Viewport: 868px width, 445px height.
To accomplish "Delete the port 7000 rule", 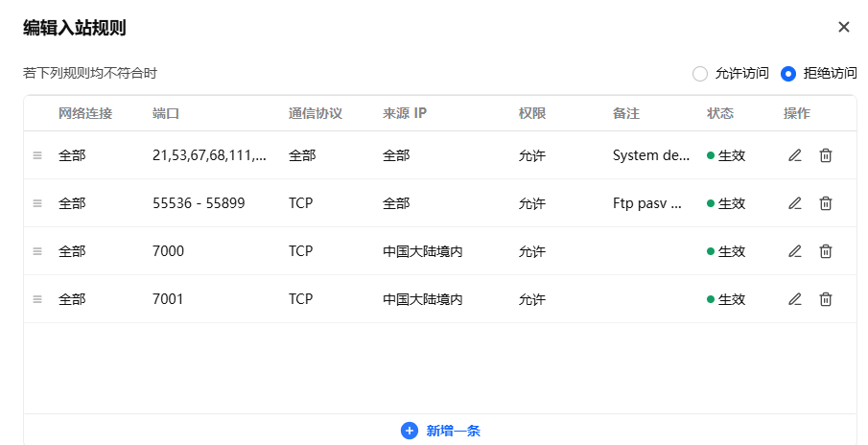I will (826, 251).
